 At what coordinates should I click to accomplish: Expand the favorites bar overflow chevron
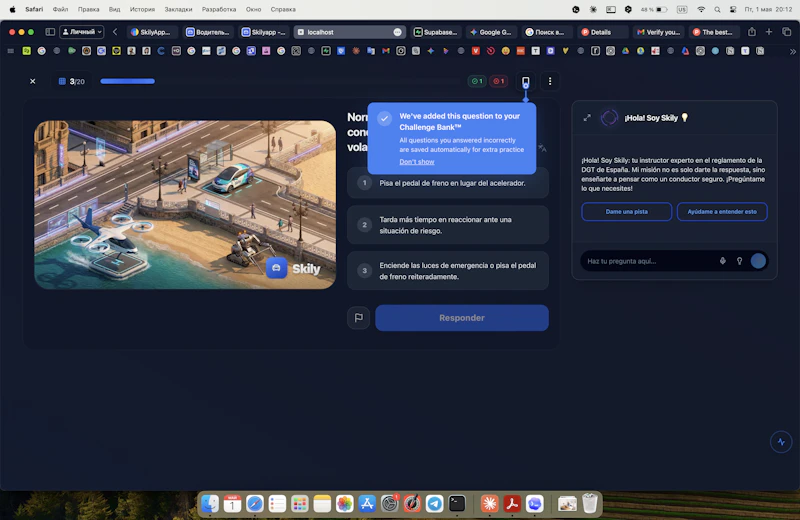[792, 52]
